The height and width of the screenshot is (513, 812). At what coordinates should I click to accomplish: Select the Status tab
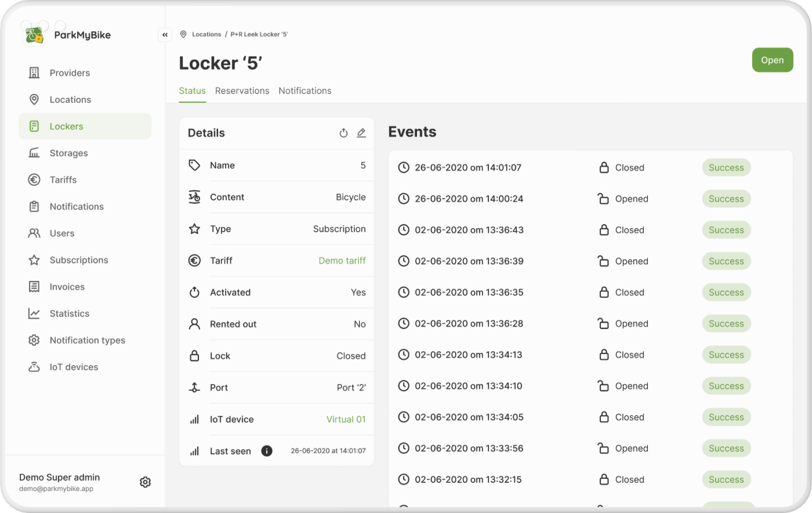click(192, 91)
